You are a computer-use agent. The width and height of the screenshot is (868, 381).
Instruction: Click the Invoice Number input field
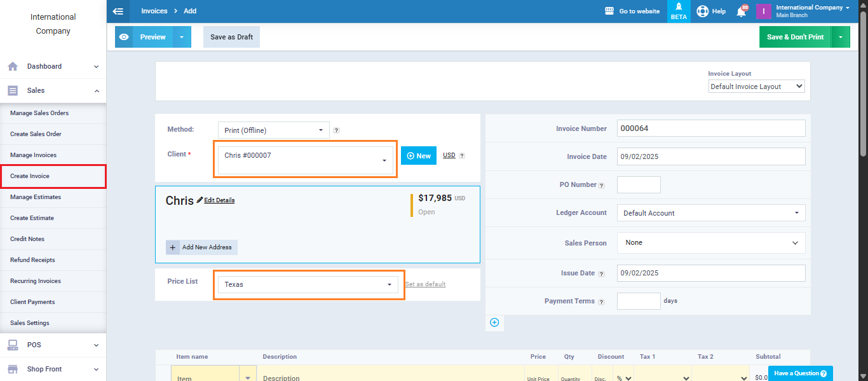711,128
